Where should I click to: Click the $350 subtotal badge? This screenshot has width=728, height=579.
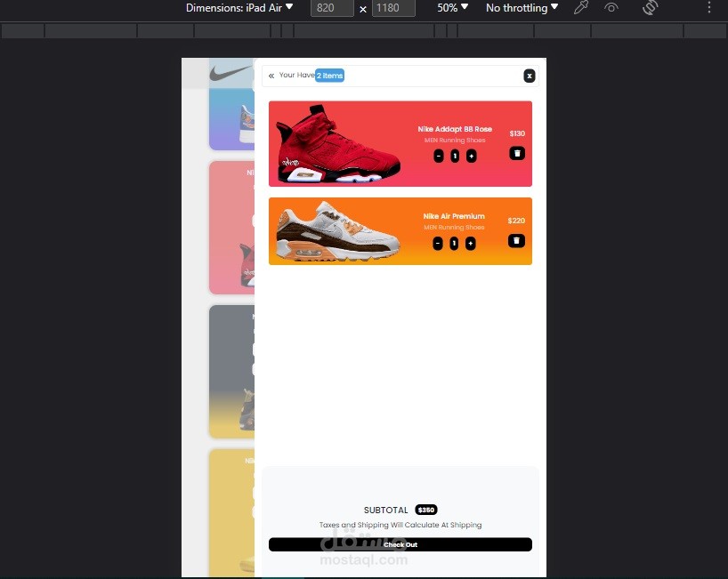pyautogui.click(x=426, y=510)
